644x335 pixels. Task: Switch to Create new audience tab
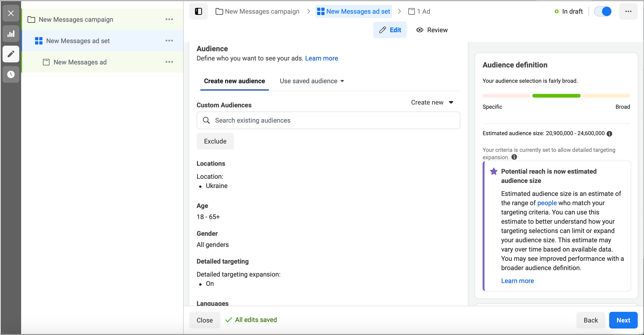coord(234,81)
